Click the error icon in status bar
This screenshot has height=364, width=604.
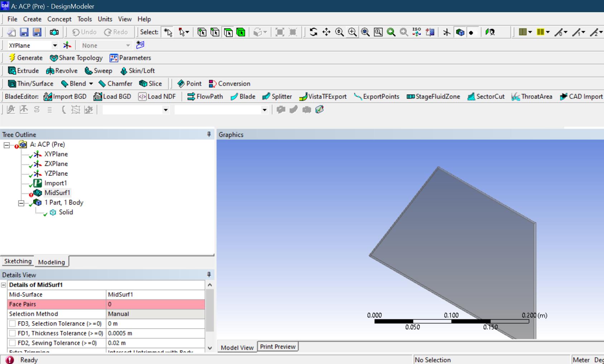[10, 360]
